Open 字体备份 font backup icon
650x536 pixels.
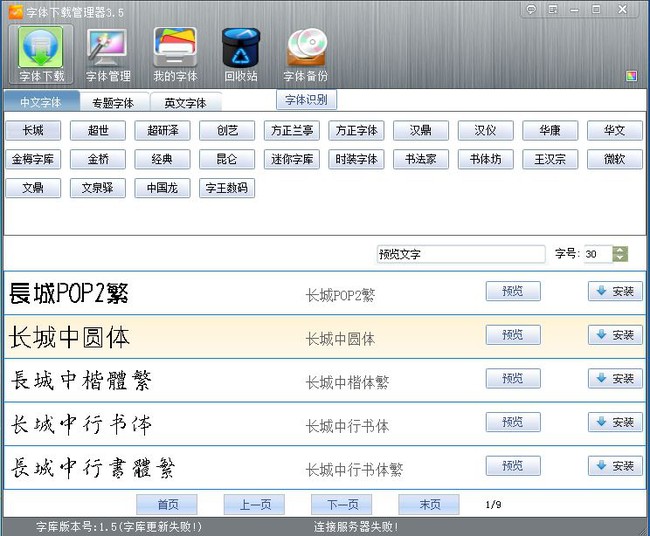306,54
